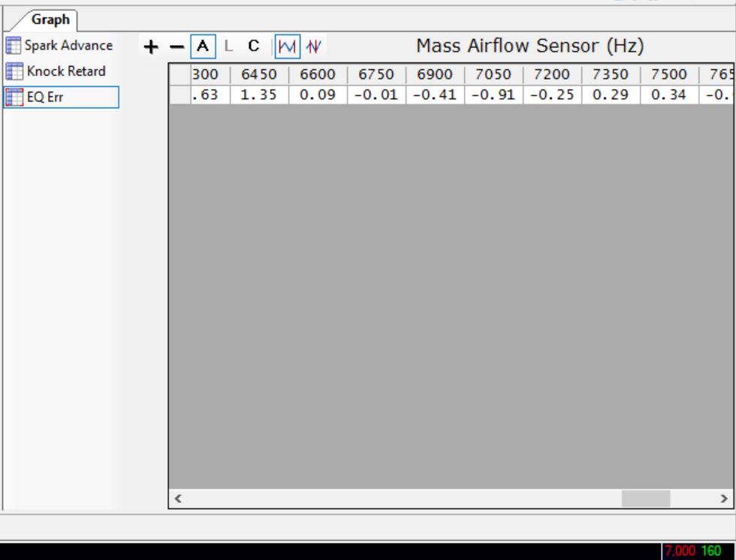Select the cell with value 0.09
The height and width of the screenshot is (560, 736).
click(x=318, y=95)
